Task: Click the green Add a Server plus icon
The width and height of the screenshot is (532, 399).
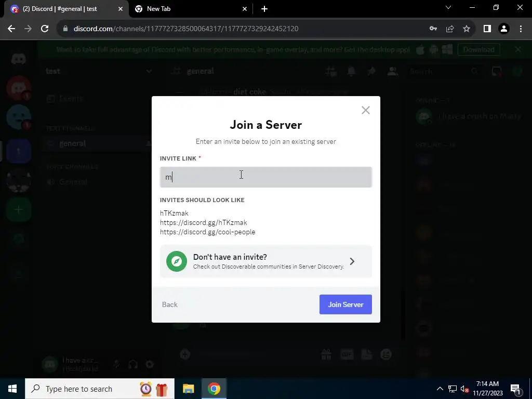Action: tap(19, 210)
